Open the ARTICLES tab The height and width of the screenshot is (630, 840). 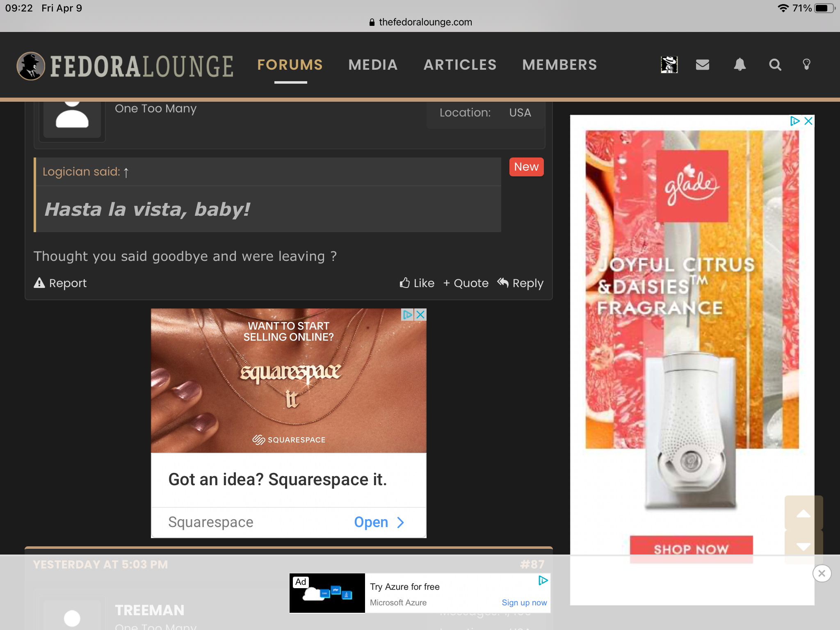click(x=460, y=65)
